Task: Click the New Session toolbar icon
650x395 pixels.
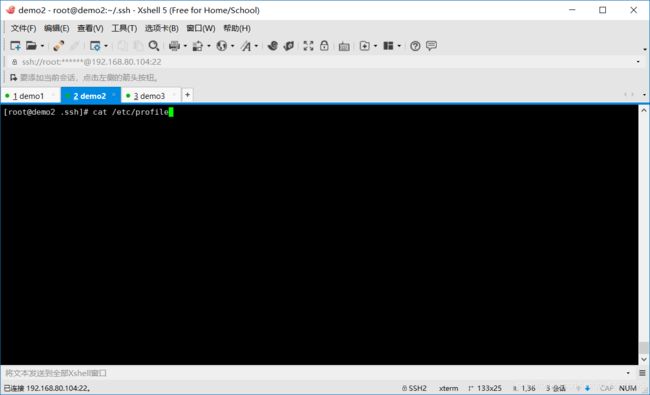Action: 15,46
